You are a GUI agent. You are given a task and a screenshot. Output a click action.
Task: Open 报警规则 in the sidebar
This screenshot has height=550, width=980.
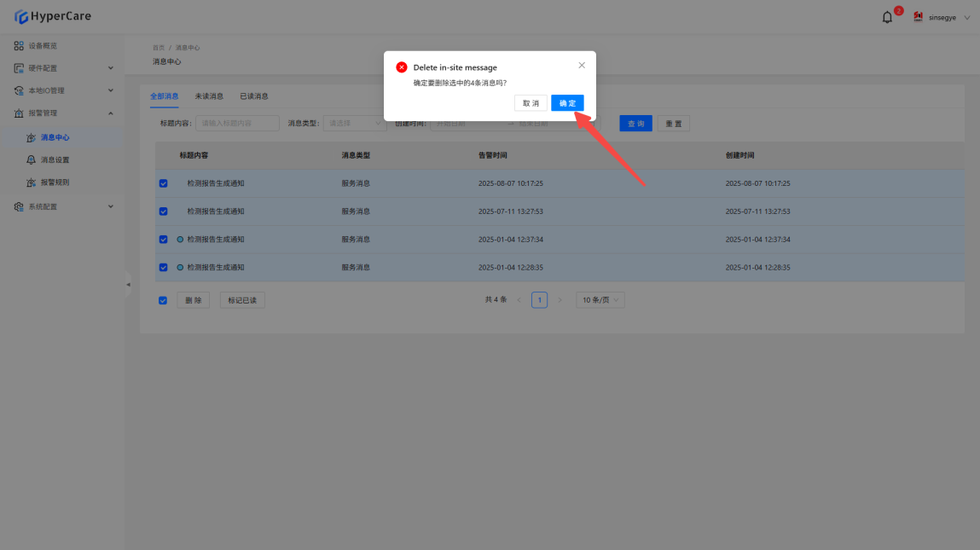tap(55, 182)
